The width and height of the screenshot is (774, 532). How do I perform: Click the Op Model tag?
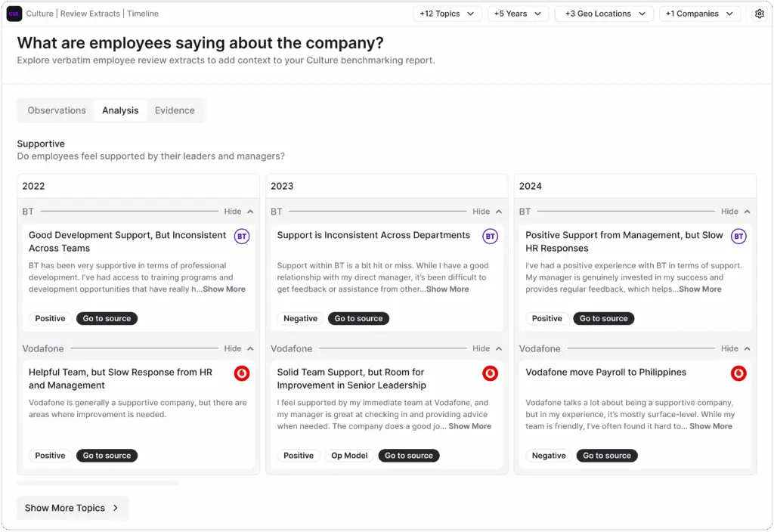(x=349, y=456)
